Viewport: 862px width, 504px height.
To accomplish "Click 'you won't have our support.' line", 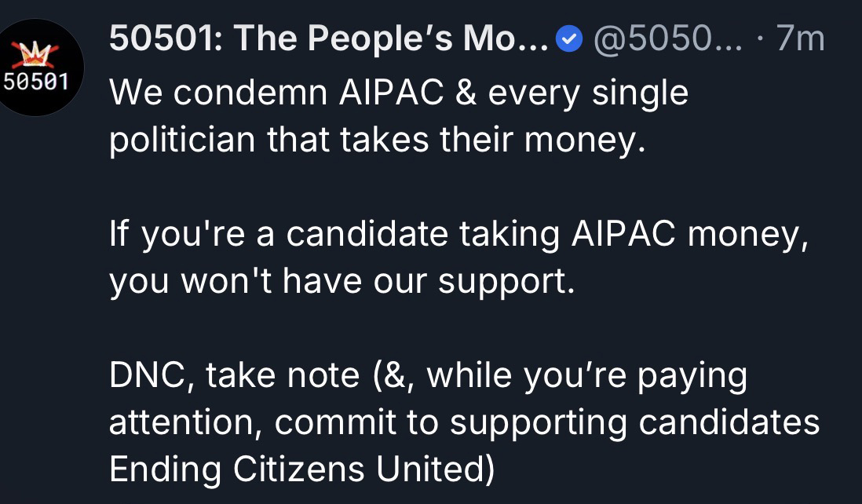I will tap(342, 281).
